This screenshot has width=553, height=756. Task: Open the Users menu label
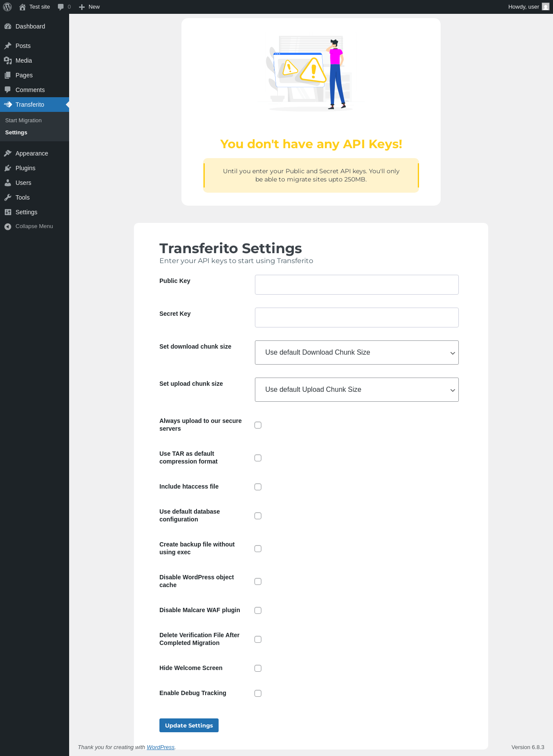pos(23,183)
